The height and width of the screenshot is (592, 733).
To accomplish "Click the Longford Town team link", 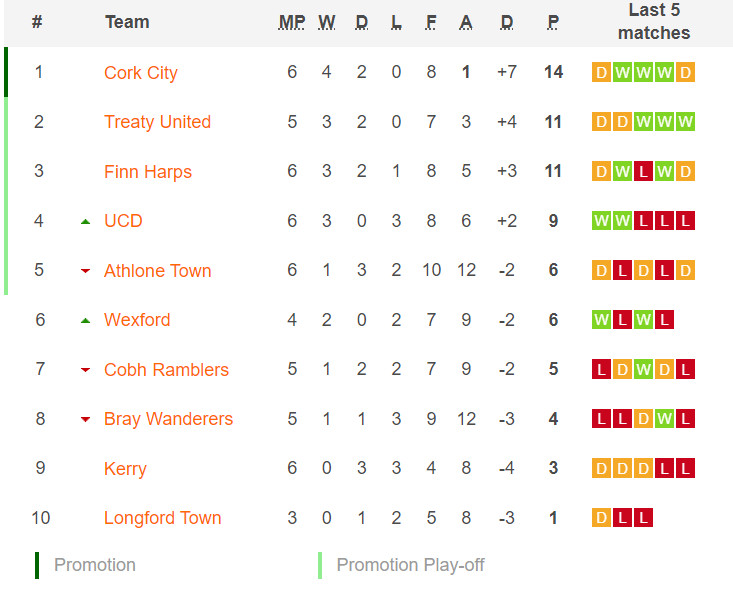I will 162,518.
